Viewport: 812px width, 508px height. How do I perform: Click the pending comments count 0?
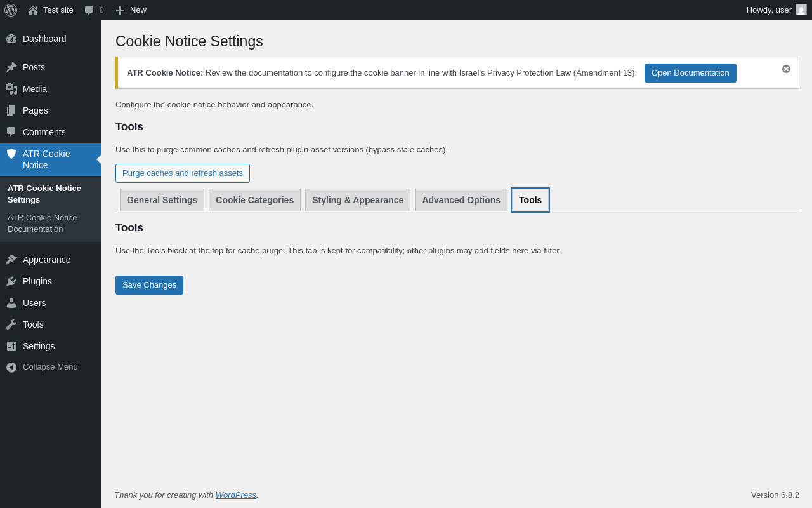[x=101, y=10]
